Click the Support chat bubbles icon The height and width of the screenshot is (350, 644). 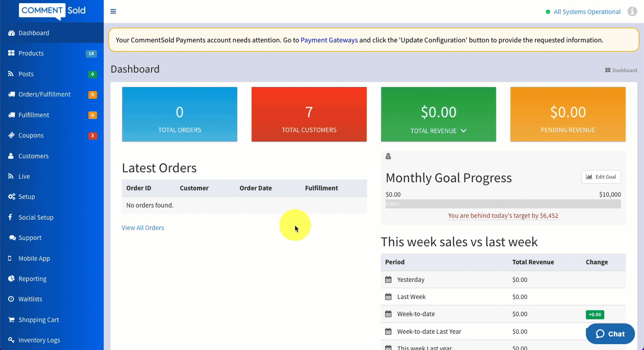point(12,238)
